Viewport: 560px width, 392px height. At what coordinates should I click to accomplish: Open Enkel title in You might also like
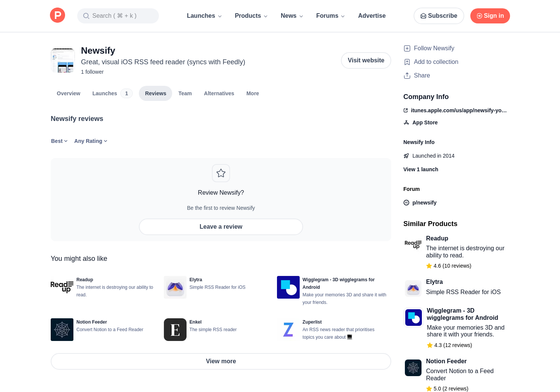pyautogui.click(x=196, y=322)
